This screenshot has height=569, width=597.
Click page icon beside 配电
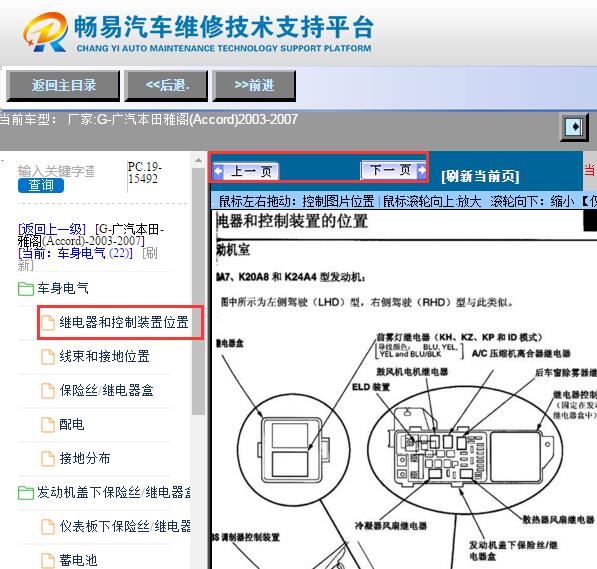tap(48, 425)
